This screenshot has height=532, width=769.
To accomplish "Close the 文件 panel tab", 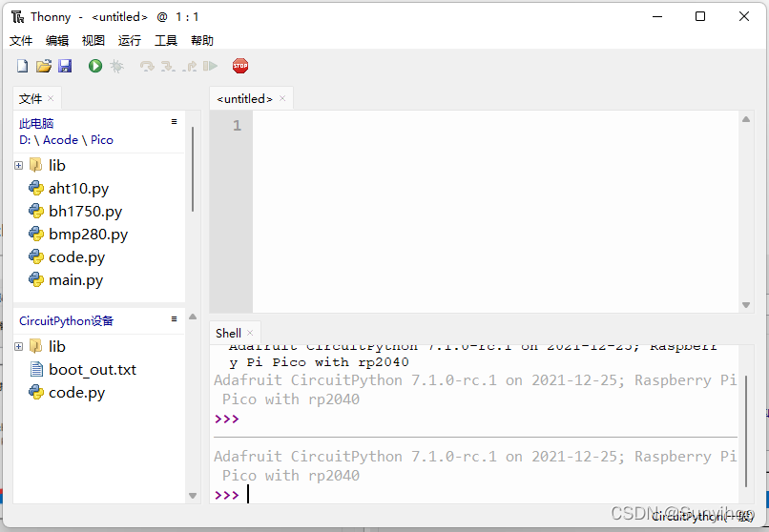I will (51, 98).
